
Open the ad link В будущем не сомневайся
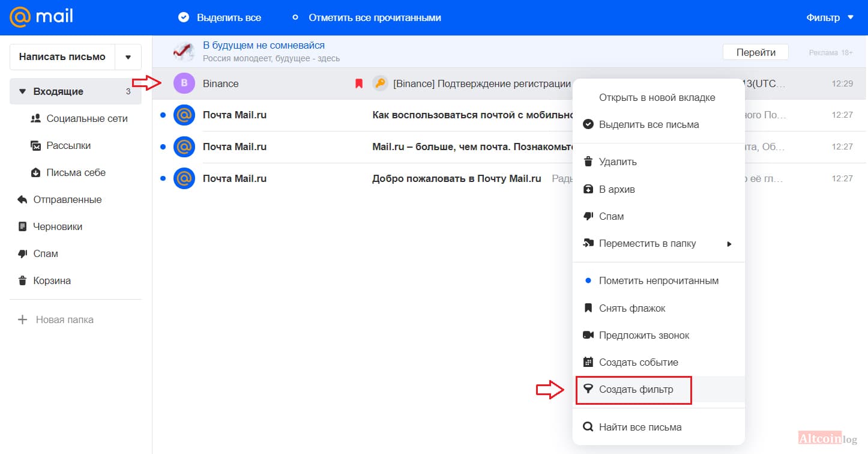pyautogui.click(x=264, y=46)
